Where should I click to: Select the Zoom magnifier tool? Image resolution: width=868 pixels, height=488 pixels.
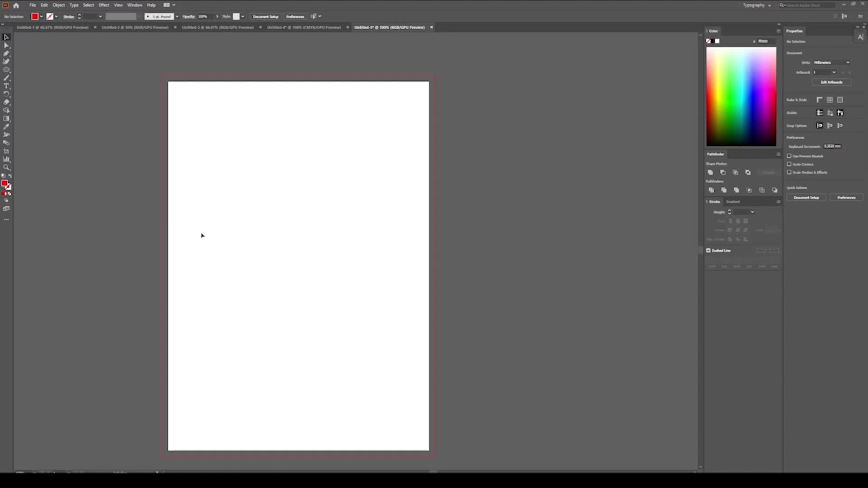(6, 167)
